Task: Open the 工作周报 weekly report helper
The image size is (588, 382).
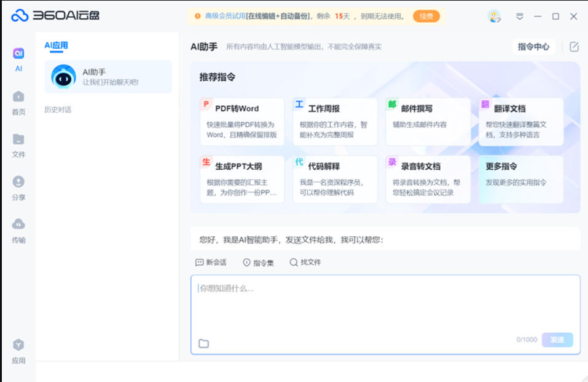Action: click(335, 121)
